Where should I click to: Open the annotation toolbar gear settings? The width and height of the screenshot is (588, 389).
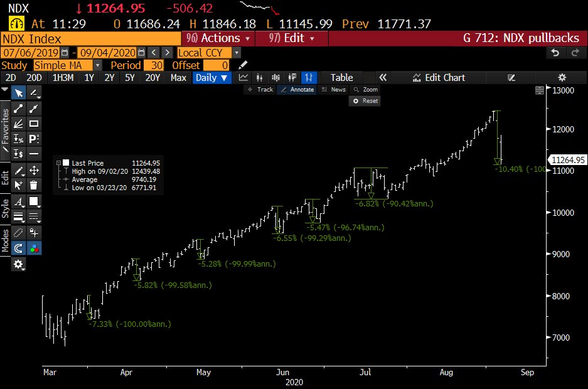pyautogui.click(x=18, y=265)
